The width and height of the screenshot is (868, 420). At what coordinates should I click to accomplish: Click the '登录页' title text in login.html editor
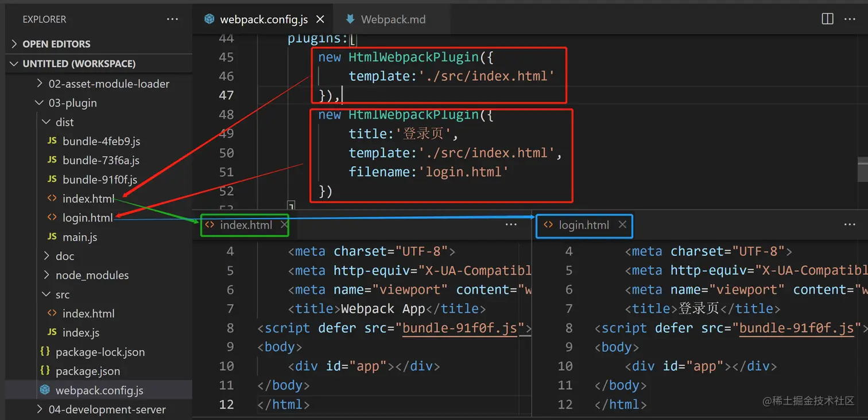click(699, 309)
